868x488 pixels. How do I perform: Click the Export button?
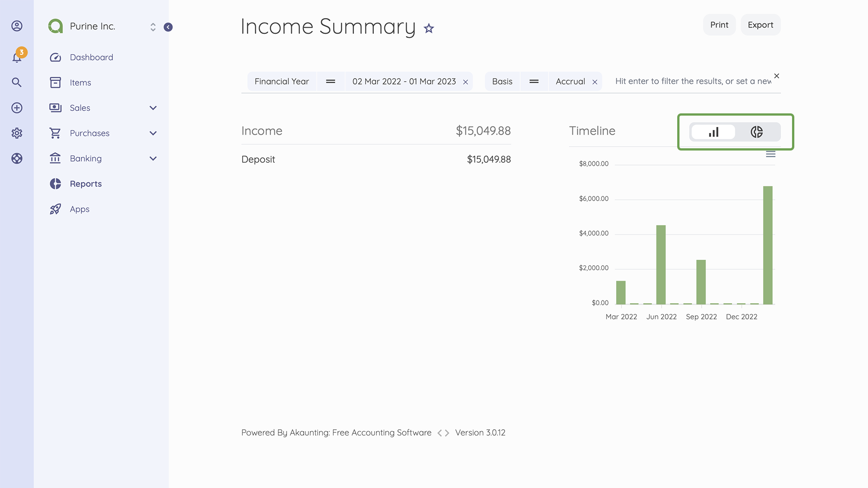(760, 25)
